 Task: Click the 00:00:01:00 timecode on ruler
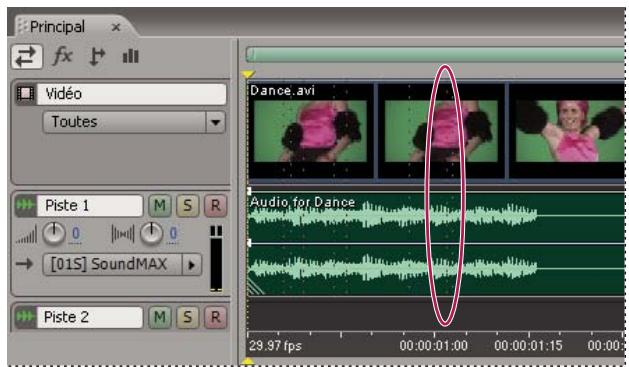pyautogui.click(x=433, y=346)
